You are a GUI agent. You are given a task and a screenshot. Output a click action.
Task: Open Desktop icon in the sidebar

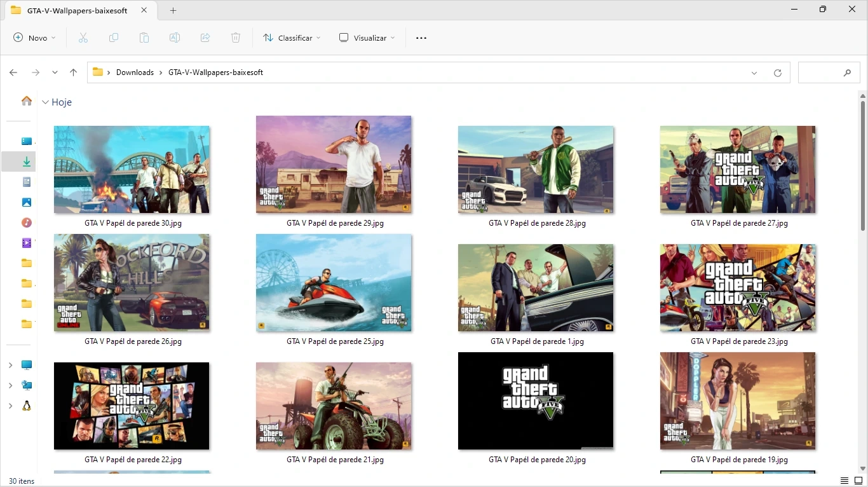point(27,141)
